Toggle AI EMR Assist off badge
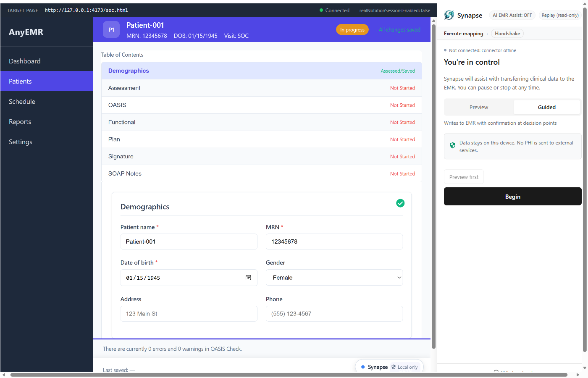The width and height of the screenshot is (588, 378). pyautogui.click(x=512, y=15)
